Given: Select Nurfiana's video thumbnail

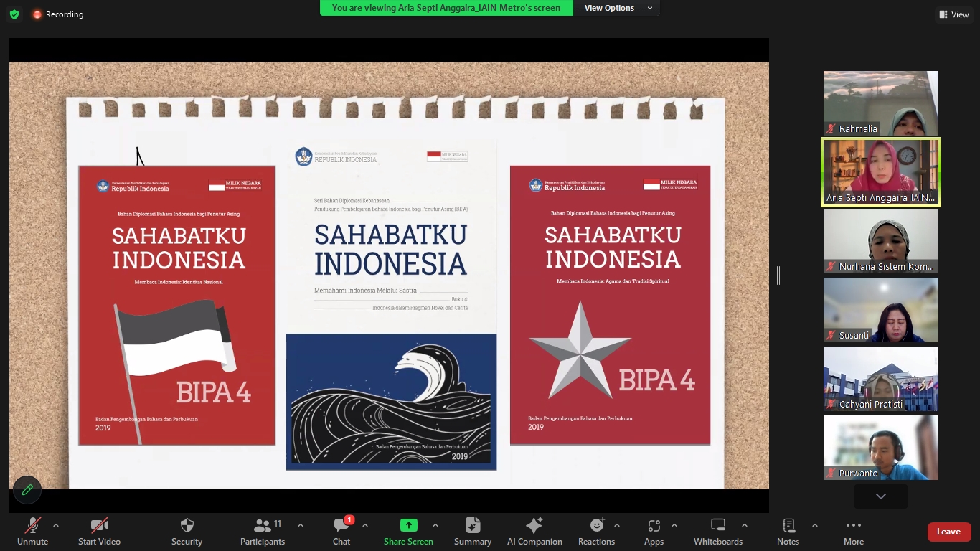Looking at the screenshot, I should tap(880, 241).
